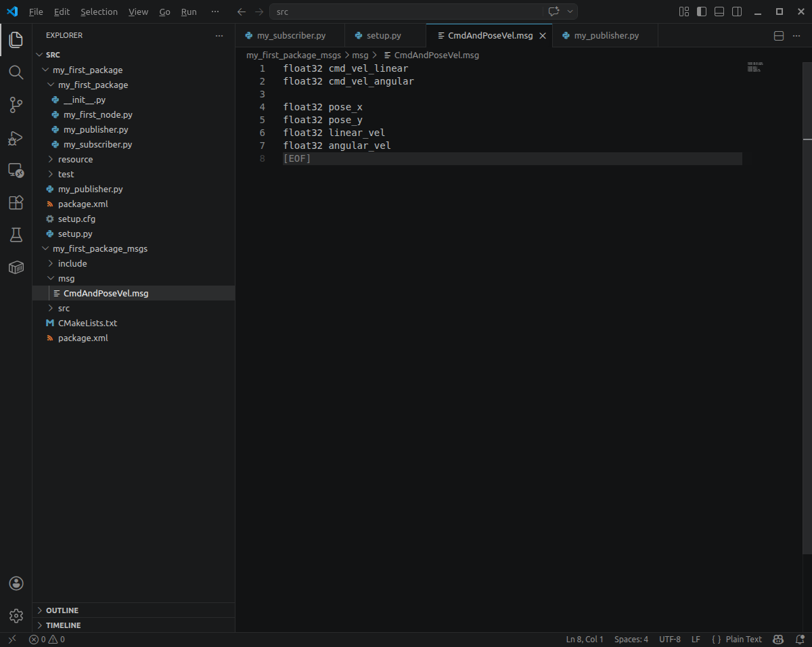Open the Remote Explorer icon
812x647 pixels.
pyautogui.click(x=16, y=170)
